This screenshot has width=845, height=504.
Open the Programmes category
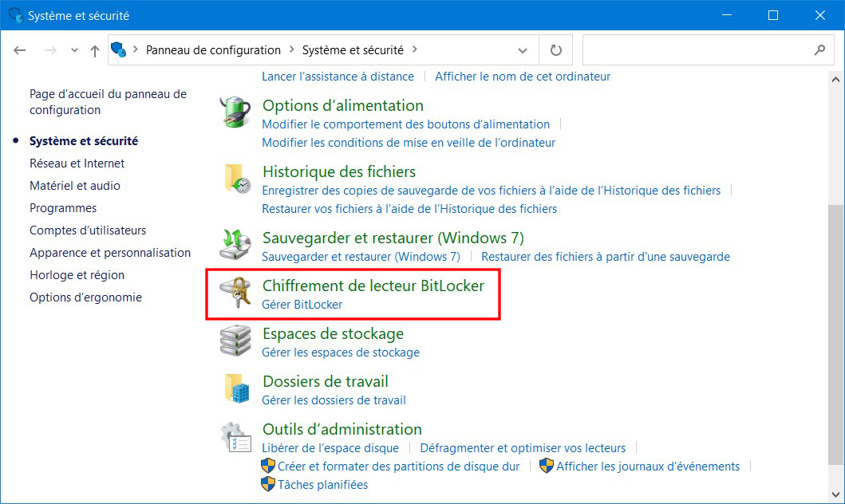point(63,208)
